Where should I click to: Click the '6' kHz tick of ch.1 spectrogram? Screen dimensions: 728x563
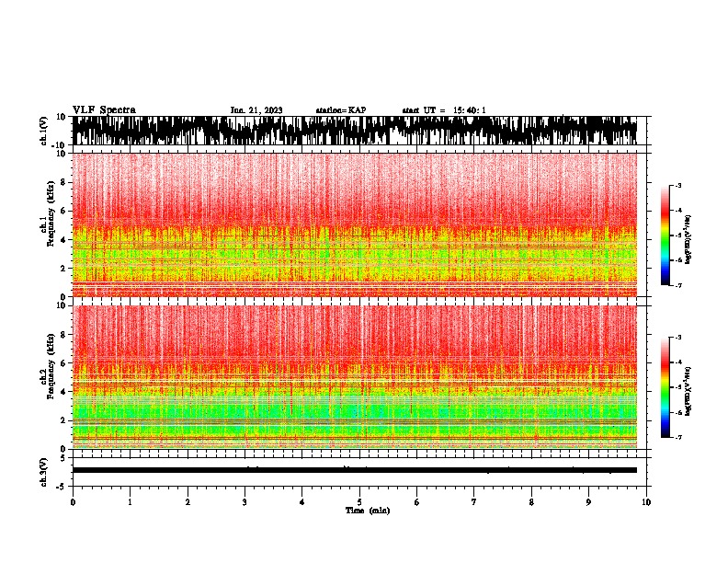64,211
